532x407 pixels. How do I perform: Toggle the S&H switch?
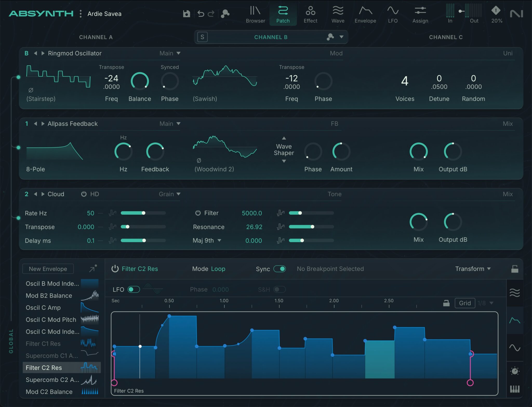[x=280, y=289]
